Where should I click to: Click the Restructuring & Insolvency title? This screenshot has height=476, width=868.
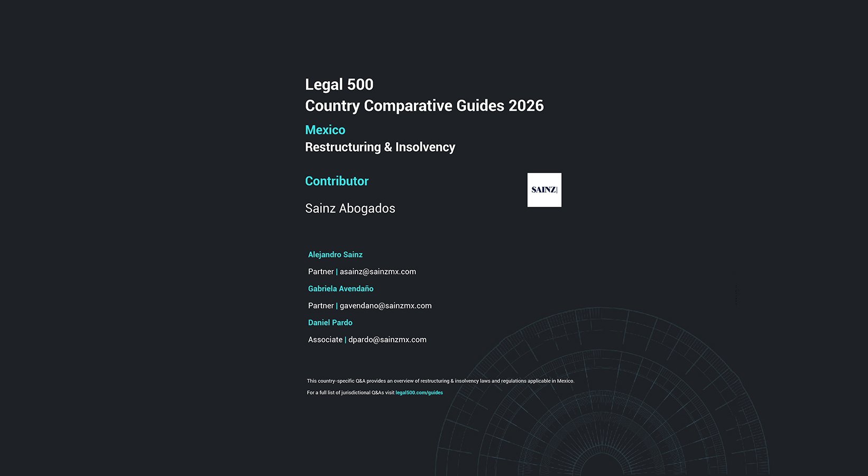pyautogui.click(x=380, y=147)
